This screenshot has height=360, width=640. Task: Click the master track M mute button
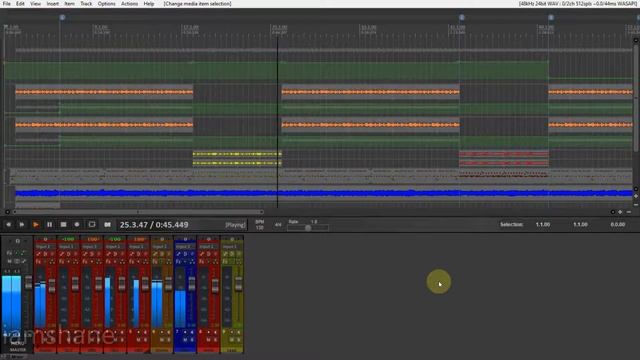click(x=9, y=261)
